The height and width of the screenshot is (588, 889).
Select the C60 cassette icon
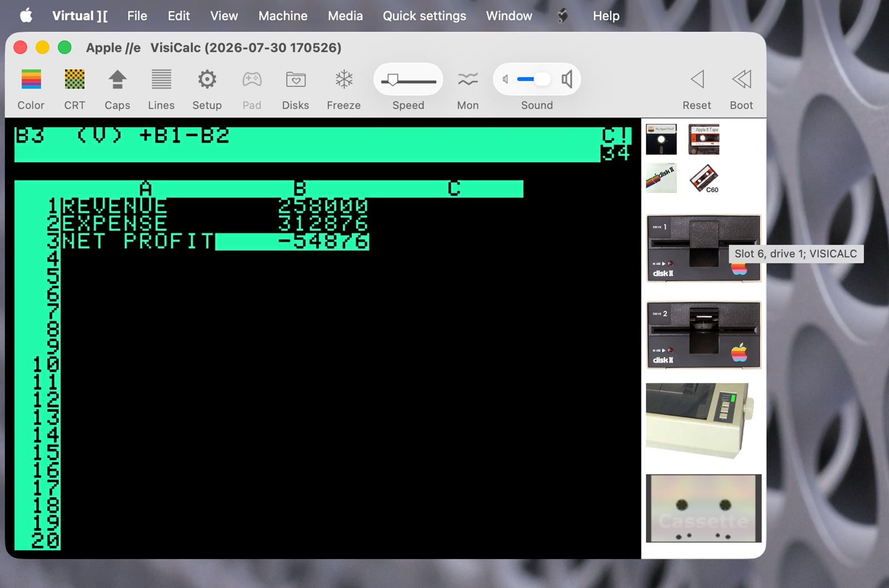click(704, 178)
